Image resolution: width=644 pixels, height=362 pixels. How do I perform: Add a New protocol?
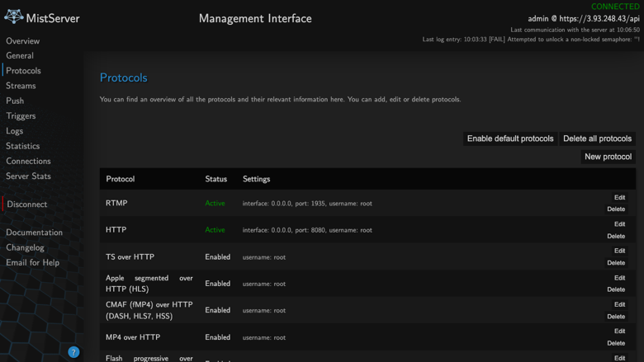pos(608,157)
